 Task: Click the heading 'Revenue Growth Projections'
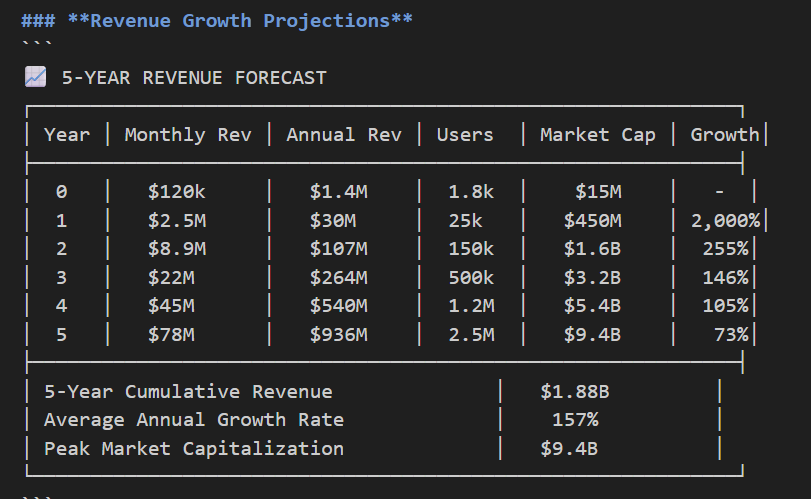click(240, 21)
